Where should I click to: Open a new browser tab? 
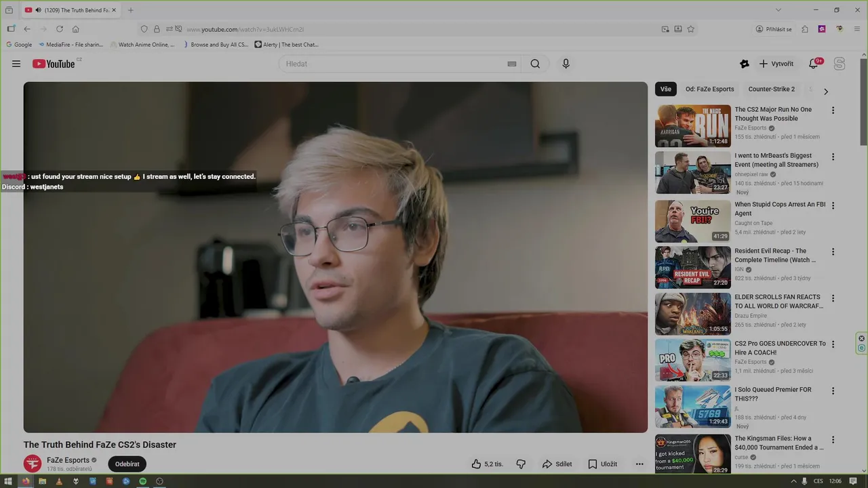[x=131, y=10]
